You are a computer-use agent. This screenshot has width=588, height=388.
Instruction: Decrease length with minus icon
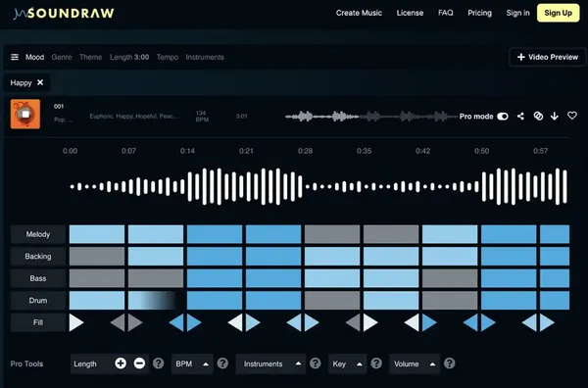[139, 364]
